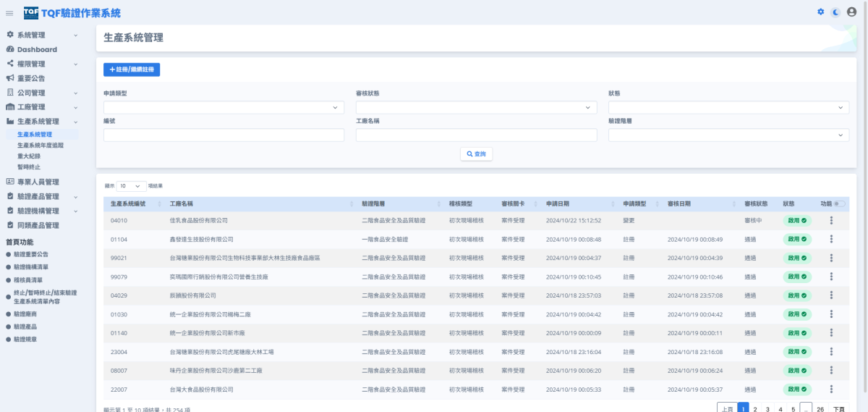
Task: Open the 審核狀態 dropdown
Action: click(476, 107)
